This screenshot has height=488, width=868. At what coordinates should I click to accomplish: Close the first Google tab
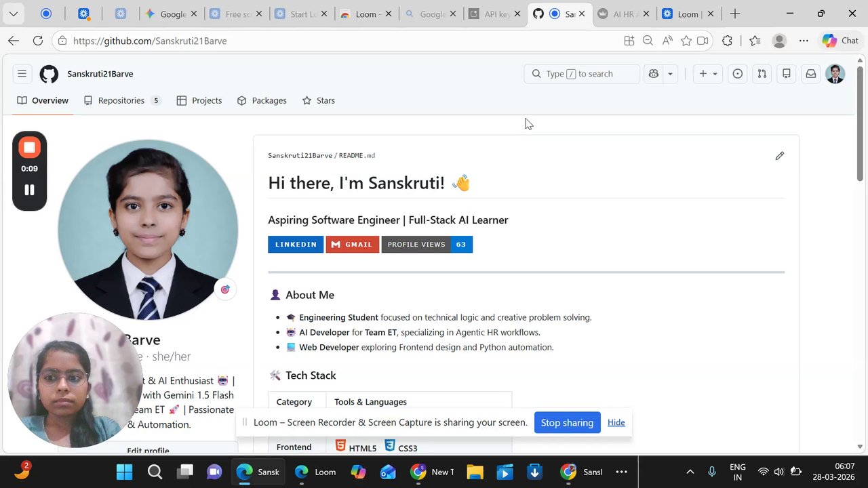pyautogui.click(x=195, y=14)
